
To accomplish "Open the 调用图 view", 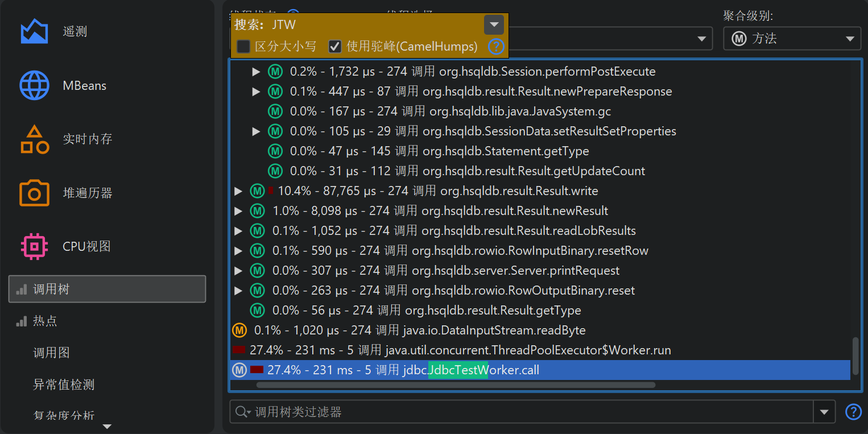I will click(51, 353).
